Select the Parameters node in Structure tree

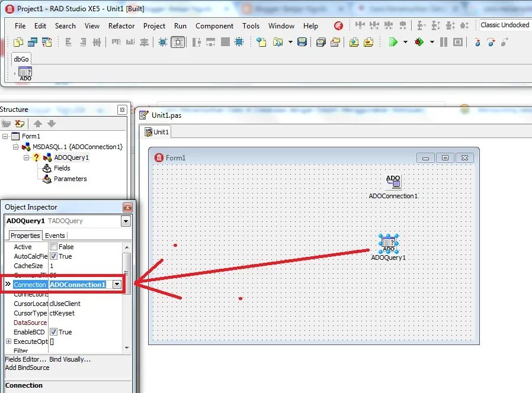pyautogui.click(x=70, y=179)
